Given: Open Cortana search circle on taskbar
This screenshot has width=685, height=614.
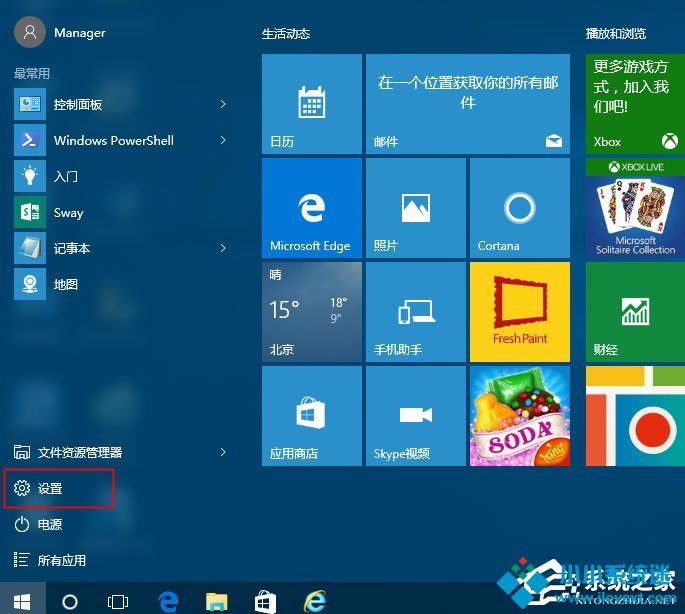Looking at the screenshot, I should (x=70, y=602).
